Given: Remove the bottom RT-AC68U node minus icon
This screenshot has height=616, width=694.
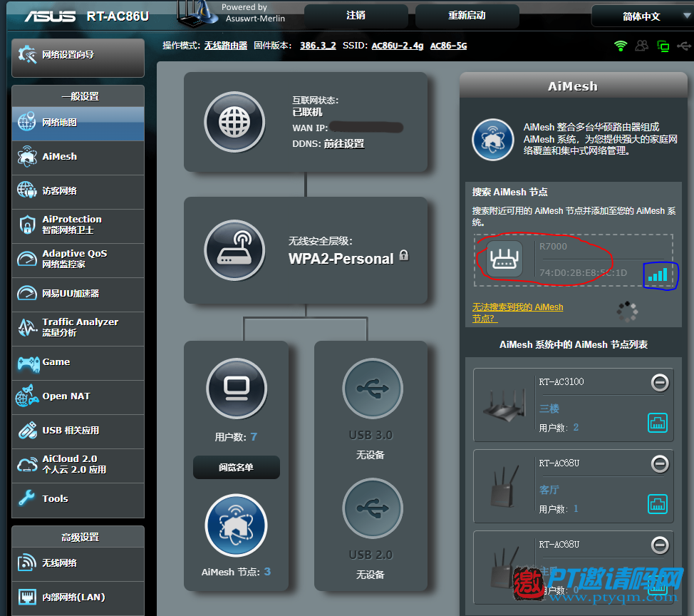Looking at the screenshot, I should [x=660, y=545].
